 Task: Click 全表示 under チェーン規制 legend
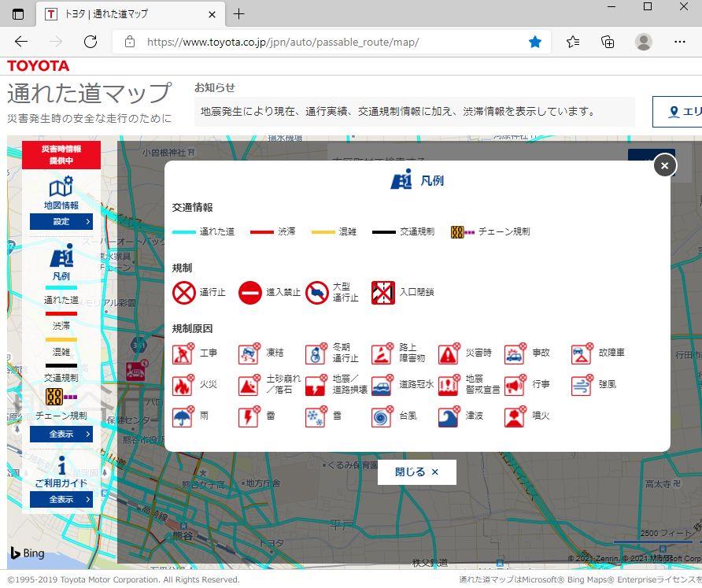(x=61, y=434)
